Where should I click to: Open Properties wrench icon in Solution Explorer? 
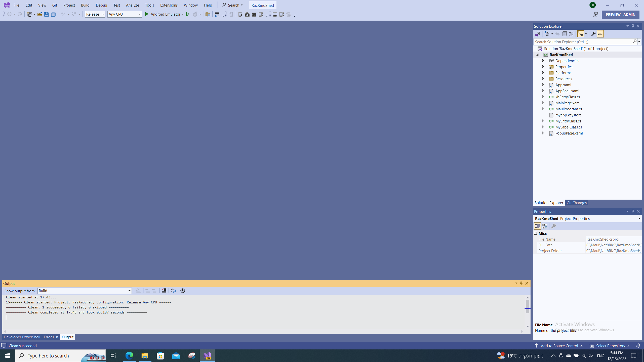pyautogui.click(x=593, y=34)
